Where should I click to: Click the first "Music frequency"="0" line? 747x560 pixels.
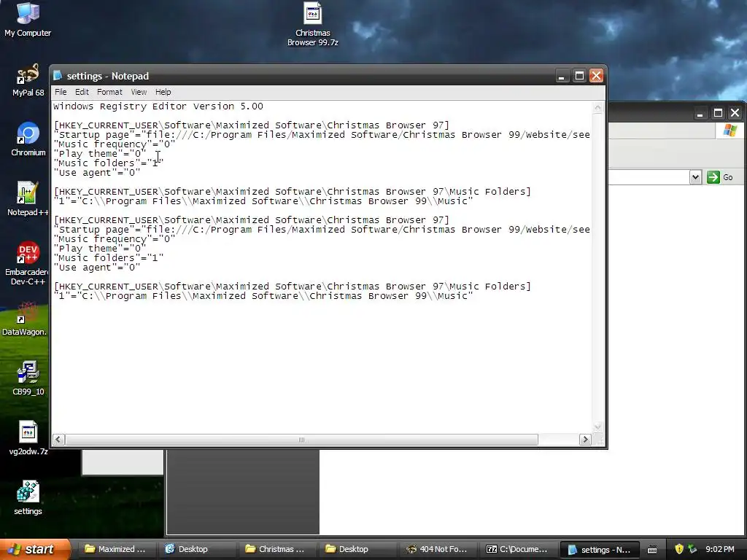[x=115, y=144]
